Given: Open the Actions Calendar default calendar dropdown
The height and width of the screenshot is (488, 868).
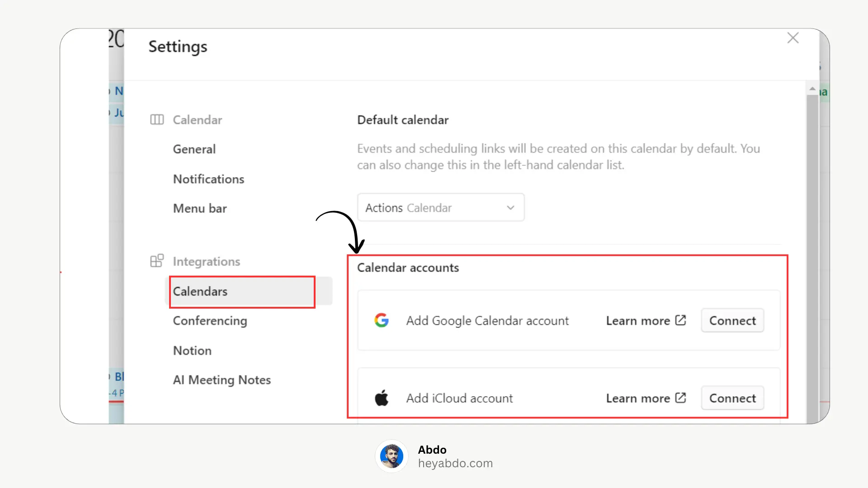Looking at the screenshot, I should [441, 207].
